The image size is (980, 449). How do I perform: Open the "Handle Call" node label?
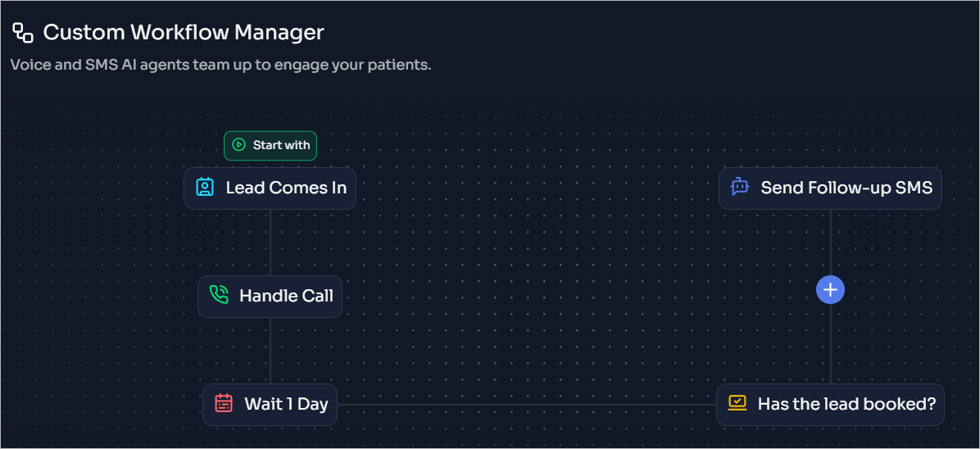point(286,296)
